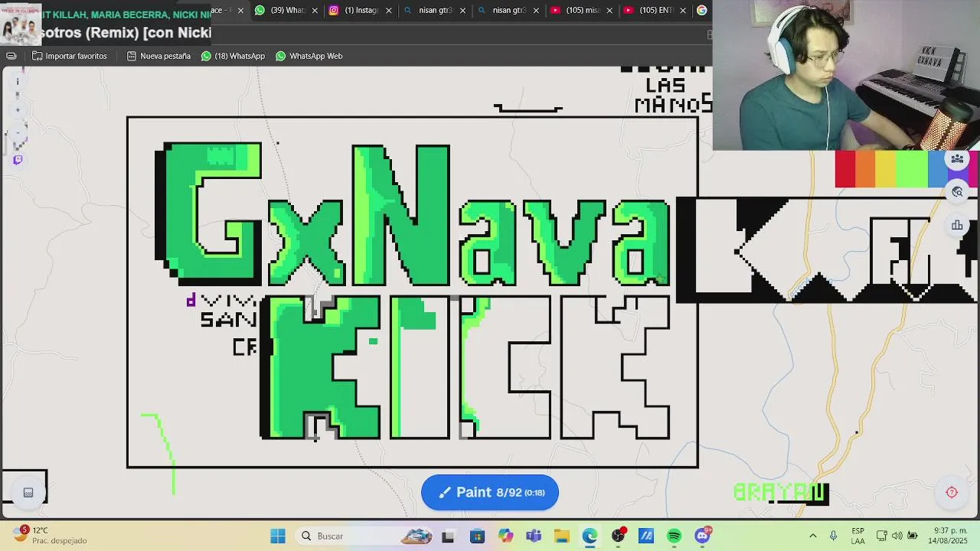Close the (1) Instagram tab
The height and width of the screenshot is (551, 980).
tap(388, 11)
